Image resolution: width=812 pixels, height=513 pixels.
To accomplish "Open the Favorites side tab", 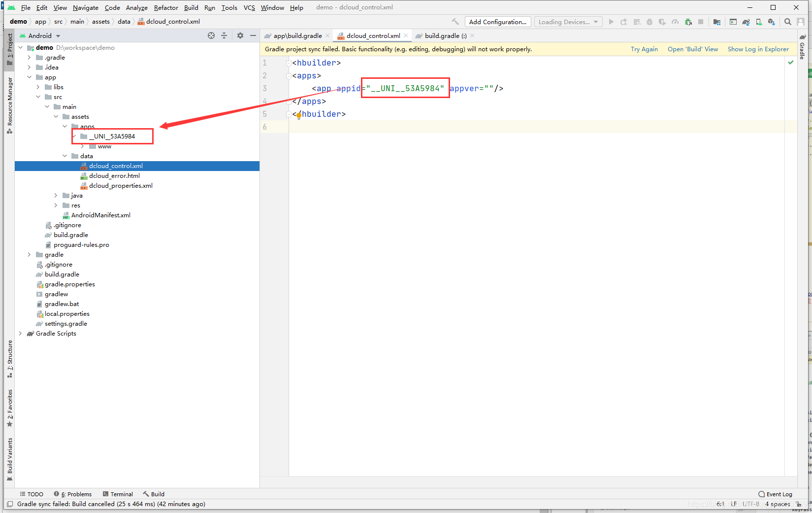I will pyautogui.click(x=9, y=408).
